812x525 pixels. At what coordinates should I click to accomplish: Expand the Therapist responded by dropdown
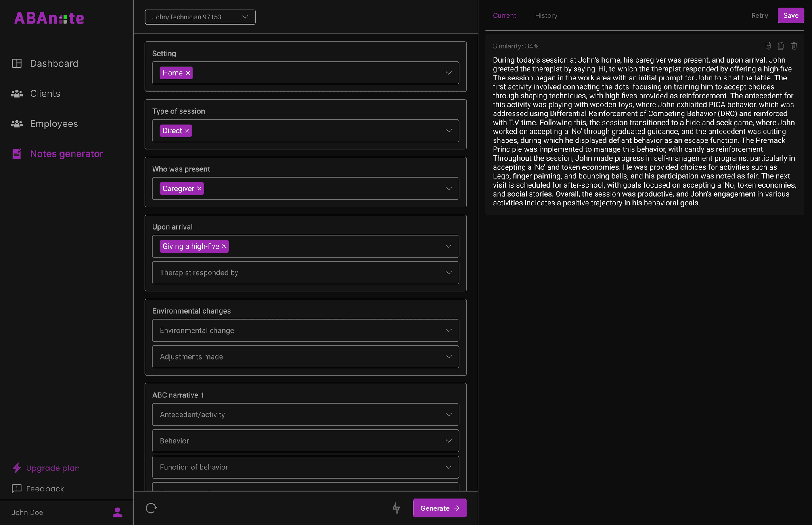coord(305,273)
